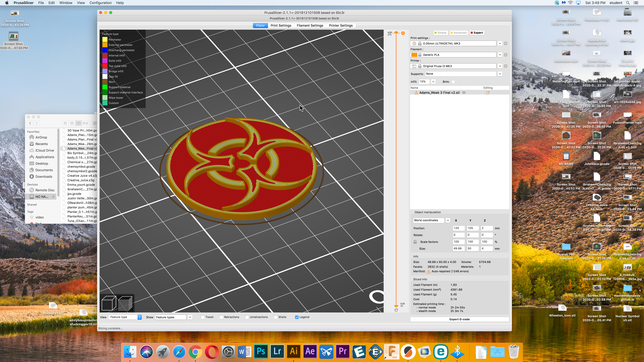Click the Position X input field
This screenshot has width=644, height=362.
[458, 228]
